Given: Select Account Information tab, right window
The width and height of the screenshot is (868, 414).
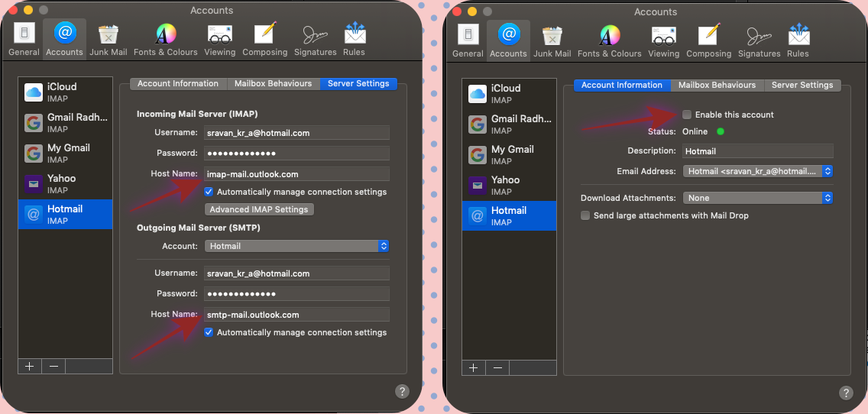Looking at the screenshot, I should point(622,86).
